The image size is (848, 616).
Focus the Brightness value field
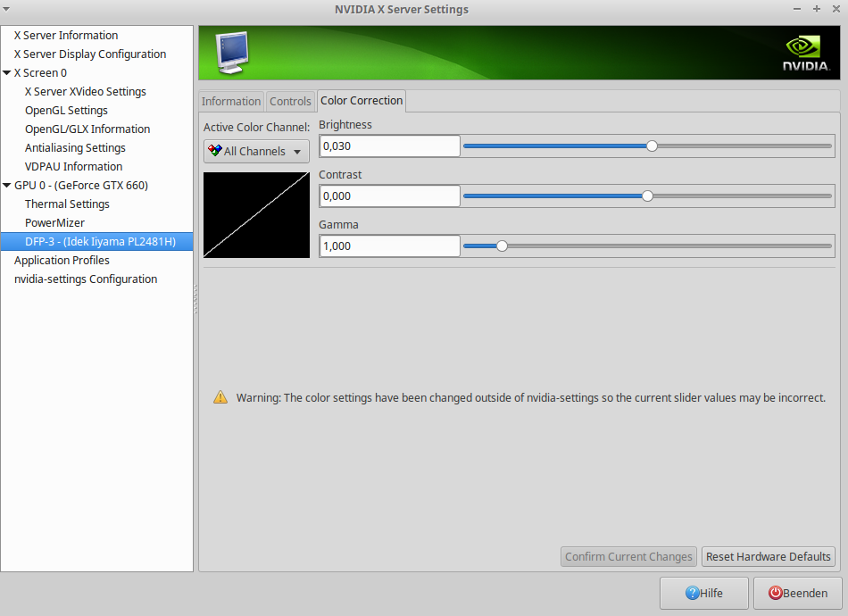click(x=389, y=146)
